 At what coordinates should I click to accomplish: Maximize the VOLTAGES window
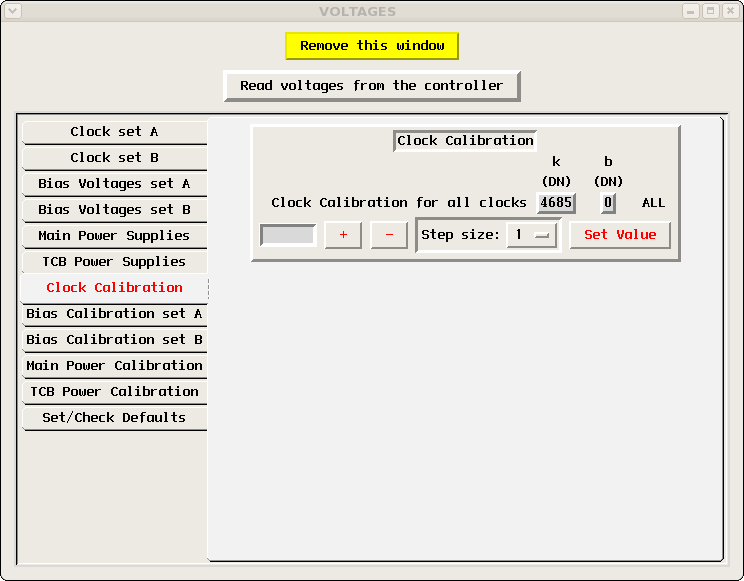coord(711,11)
